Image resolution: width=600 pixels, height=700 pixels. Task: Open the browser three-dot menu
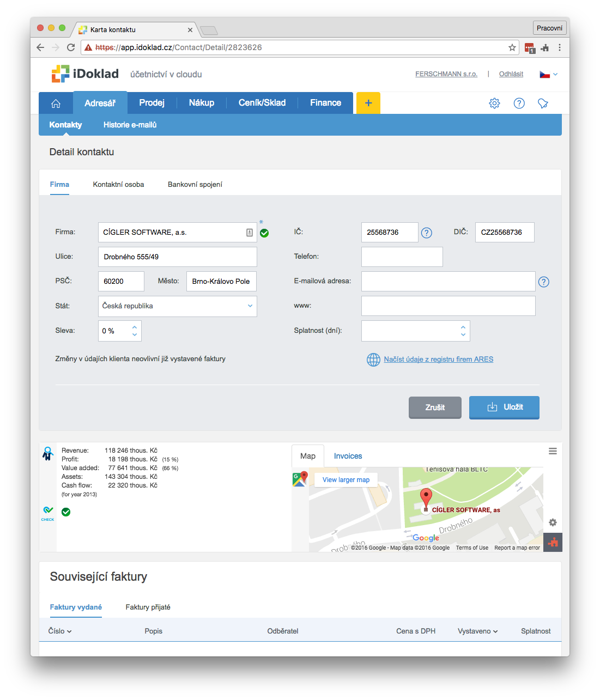point(560,47)
